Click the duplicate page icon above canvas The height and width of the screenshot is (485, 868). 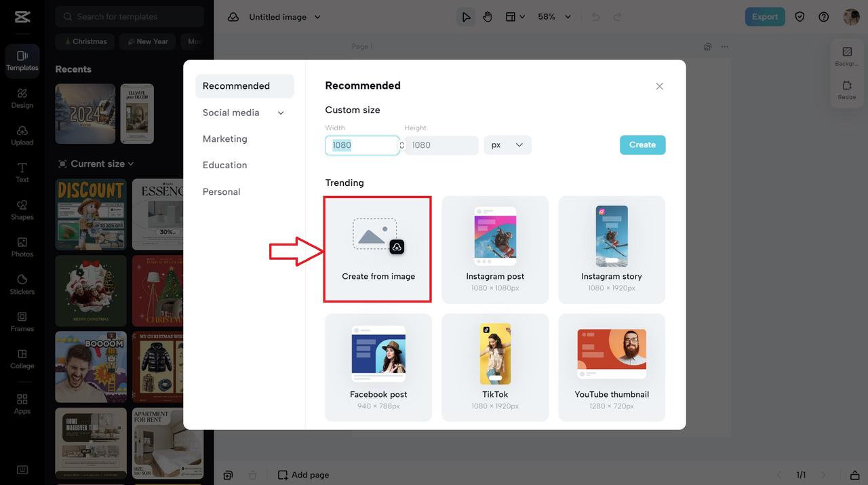(x=708, y=47)
